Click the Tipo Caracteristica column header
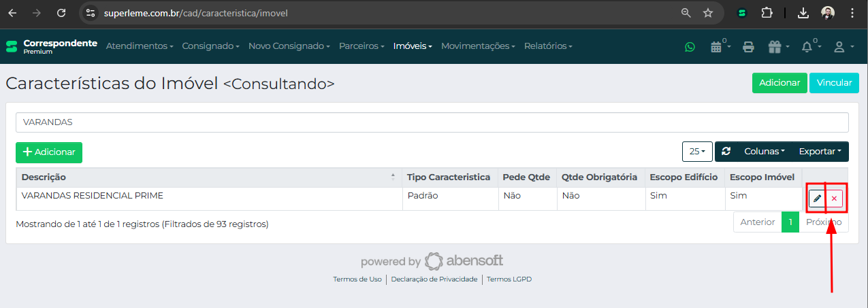Screen dimensions: 868x308 click(449, 177)
